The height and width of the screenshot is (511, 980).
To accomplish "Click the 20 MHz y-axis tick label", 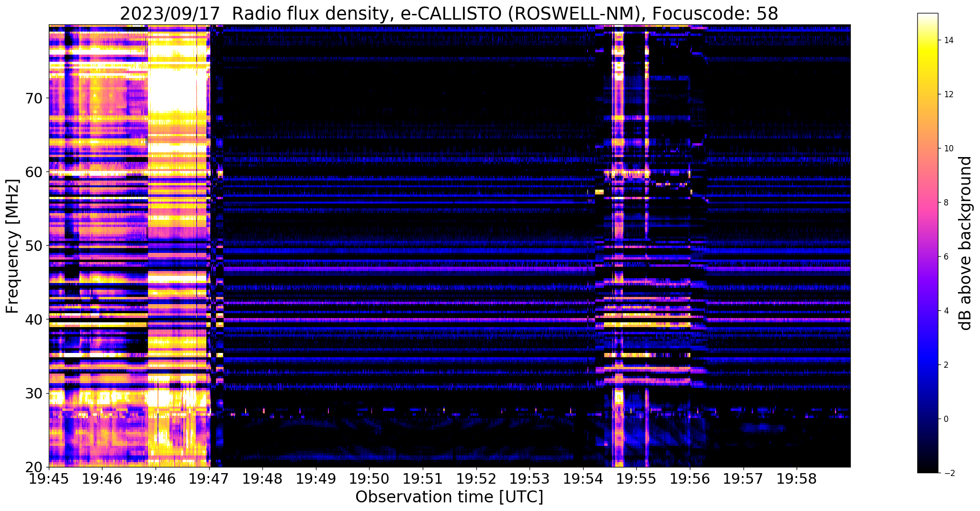I will 34,467.
